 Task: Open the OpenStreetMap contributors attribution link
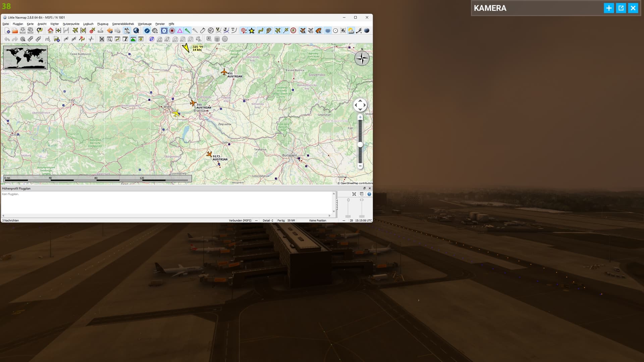[356, 184]
